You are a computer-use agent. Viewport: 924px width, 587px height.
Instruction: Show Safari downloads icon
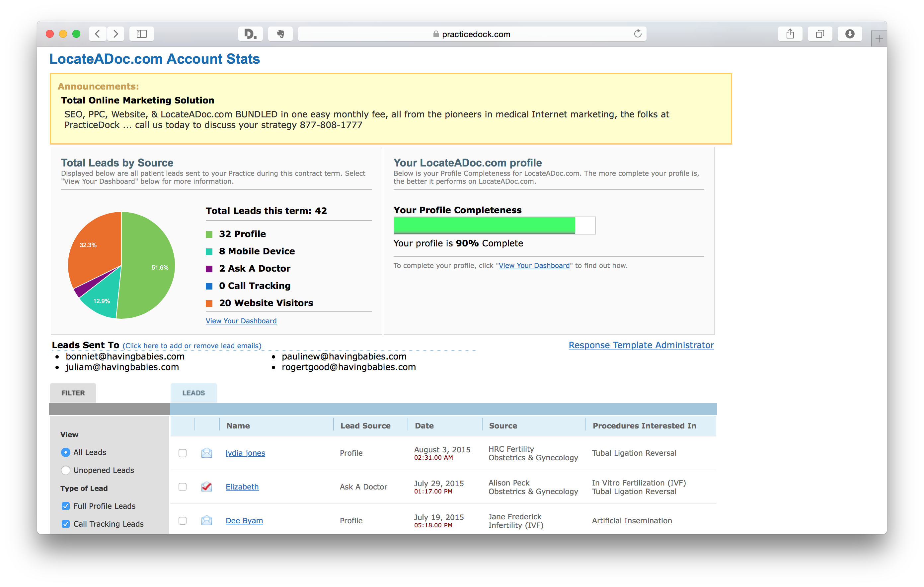(x=850, y=34)
